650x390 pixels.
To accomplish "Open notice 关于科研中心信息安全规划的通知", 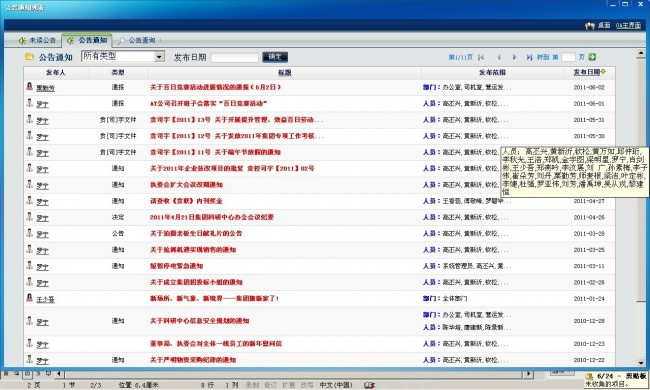I will click(x=199, y=321).
